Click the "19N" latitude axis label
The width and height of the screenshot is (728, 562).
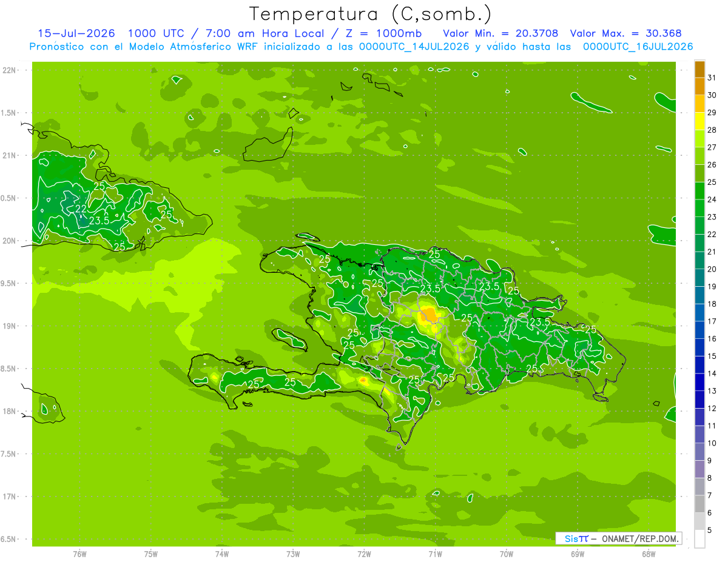10,326
